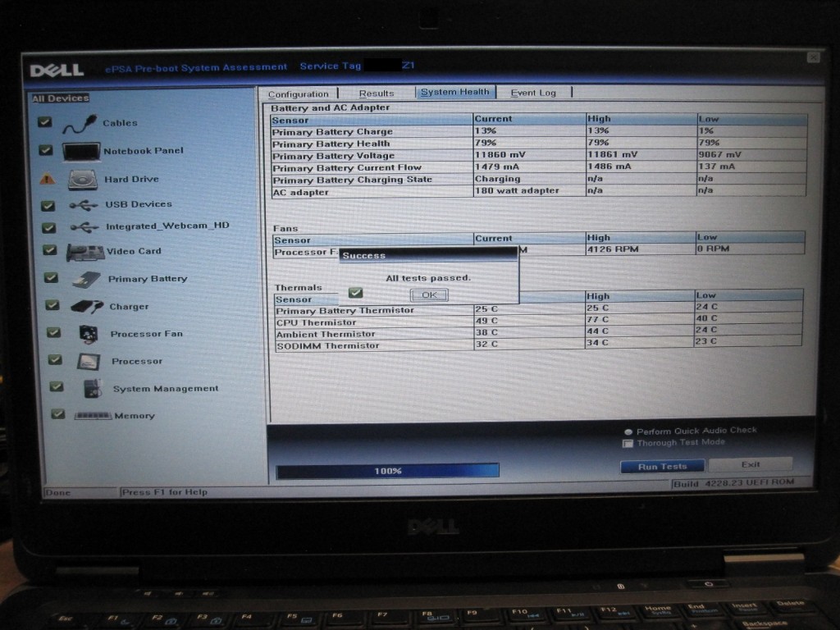The width and height of the screenshot is (840, 630).
Task: Click the Press F1 for Help status text
Action: (x=164, y=492)
